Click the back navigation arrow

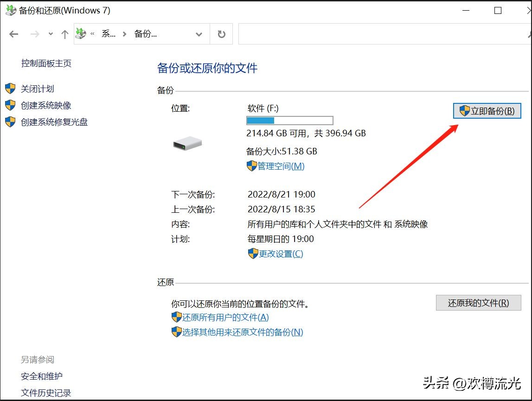[x=13, y=34]
